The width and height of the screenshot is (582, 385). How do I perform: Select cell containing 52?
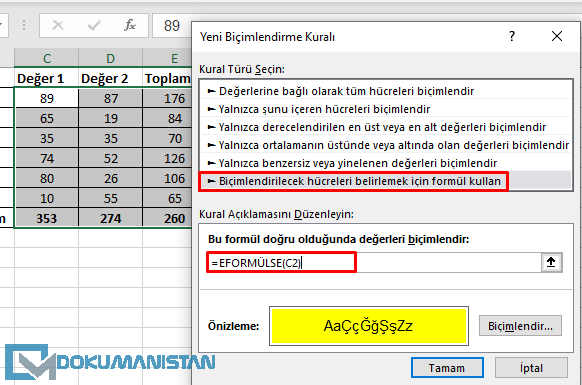pyautogui.click(x=111, y=159)
